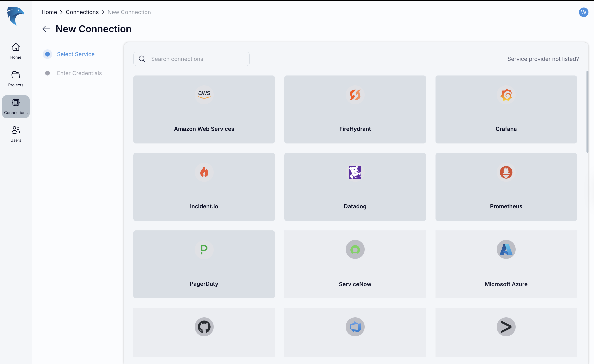Screen dimensions: 594x364
Task: Go to Users in the sidebar
Action: point(16,134)
